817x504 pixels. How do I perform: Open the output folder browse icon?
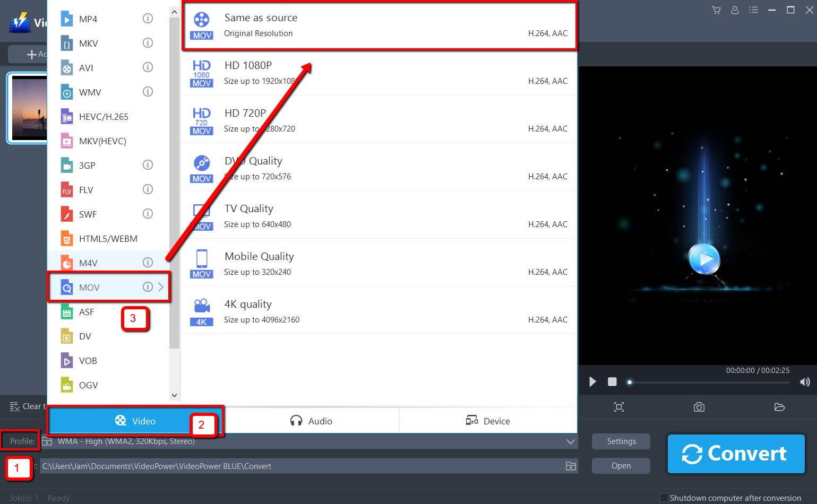tap(570, 466)
